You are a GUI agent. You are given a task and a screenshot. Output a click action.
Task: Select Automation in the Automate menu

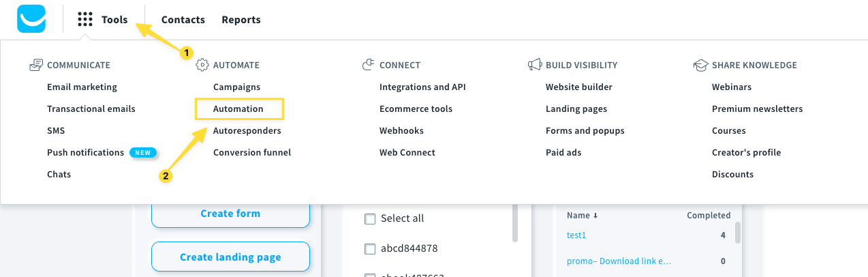point(238,109)
